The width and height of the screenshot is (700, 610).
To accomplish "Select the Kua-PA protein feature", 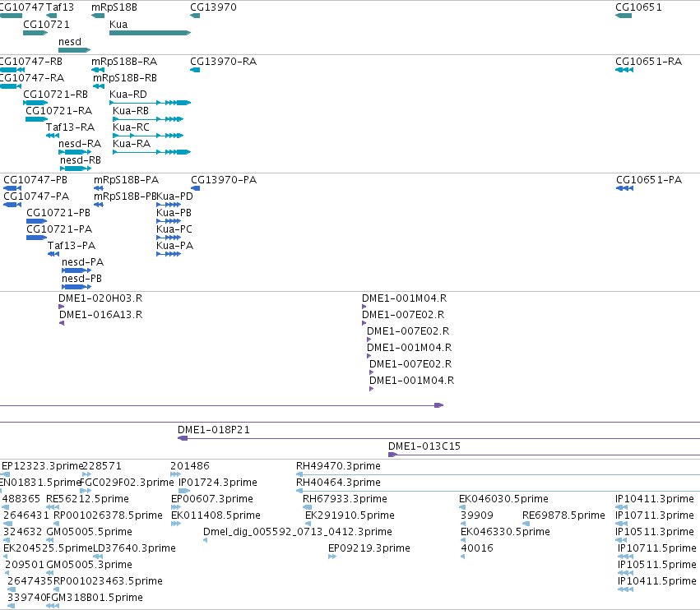I will coord(169,254).
